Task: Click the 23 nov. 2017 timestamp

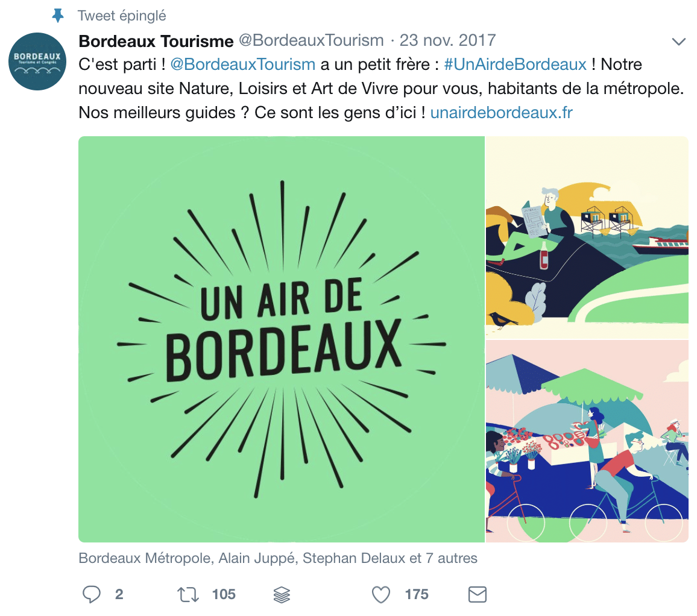Action: [447, 40]
